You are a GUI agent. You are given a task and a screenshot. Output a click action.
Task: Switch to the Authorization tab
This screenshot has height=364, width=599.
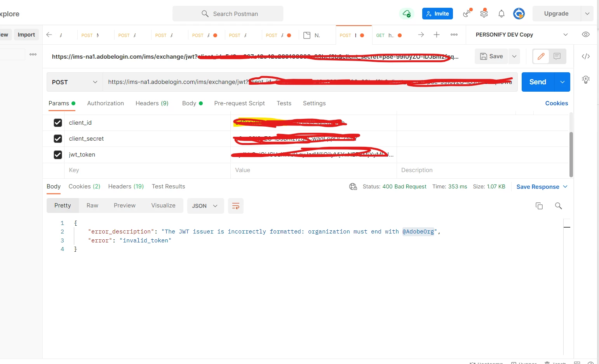pyautogui.click(x=106, y=103)
